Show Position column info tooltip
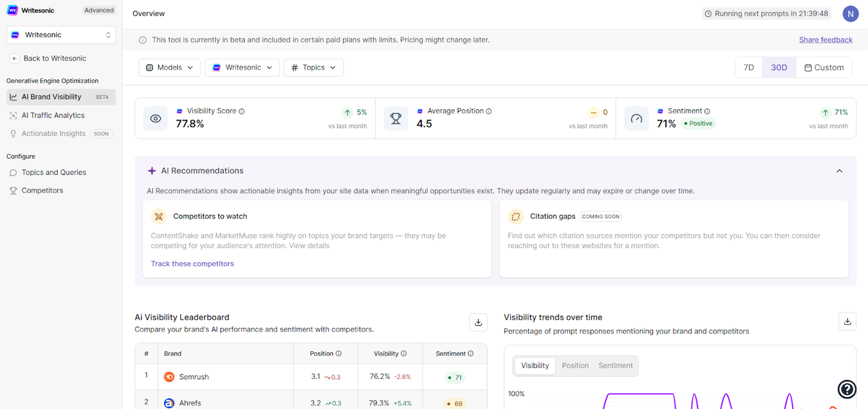 click(339, 353)
